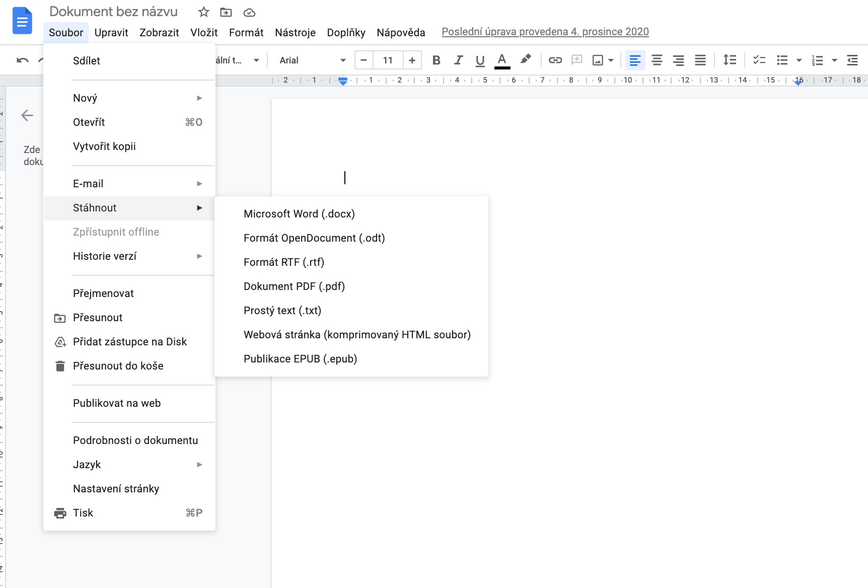Increase font size with plus button
Image resolution: width=868 pixels, height=588 pixels.
(412, 60)
